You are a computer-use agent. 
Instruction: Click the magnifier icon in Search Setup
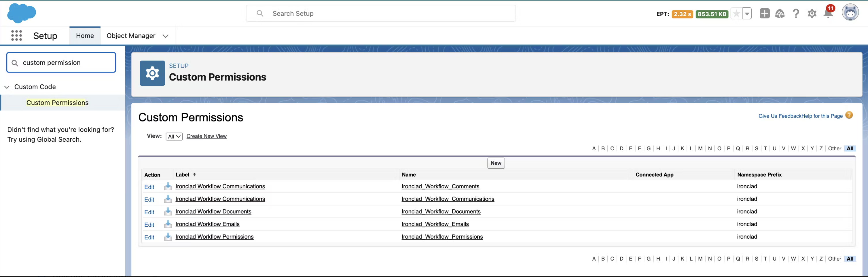260,13
